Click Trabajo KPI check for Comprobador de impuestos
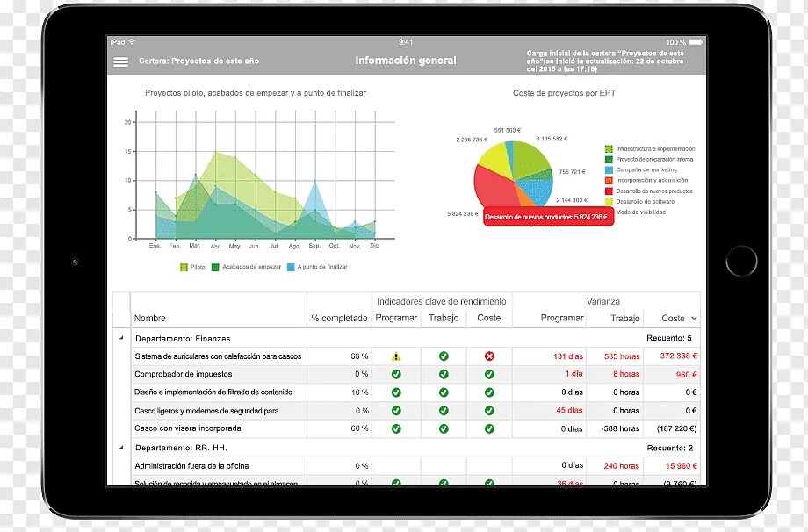 [x=444, y=374]
